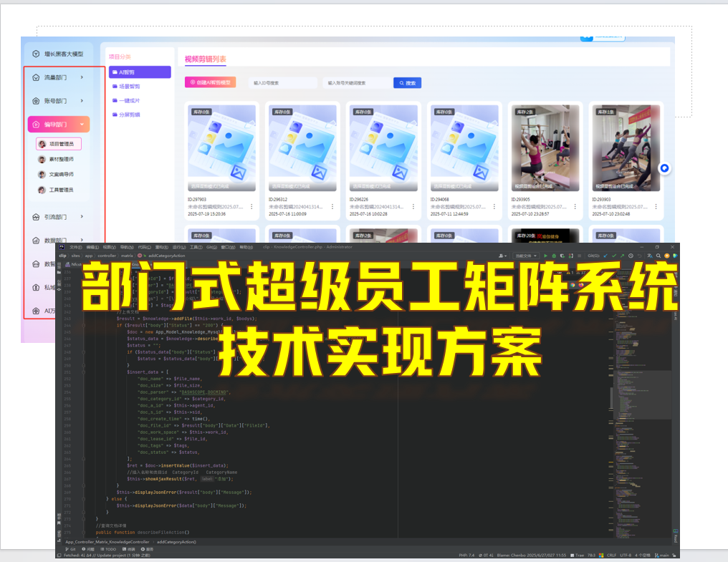The height and width of the screenshot is (562, 728).
Task: Open the ID:297903 video thumbnail
Action: pos(221,148)
